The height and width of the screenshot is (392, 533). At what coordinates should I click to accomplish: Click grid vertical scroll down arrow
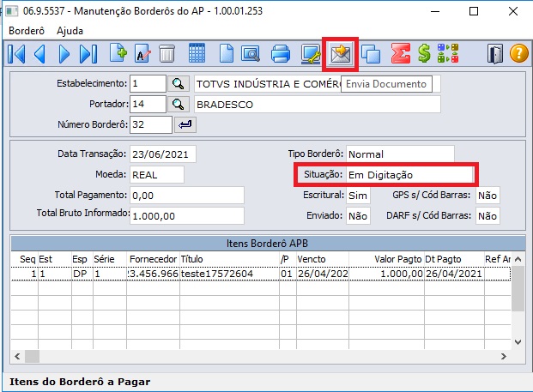click(518, 342)
